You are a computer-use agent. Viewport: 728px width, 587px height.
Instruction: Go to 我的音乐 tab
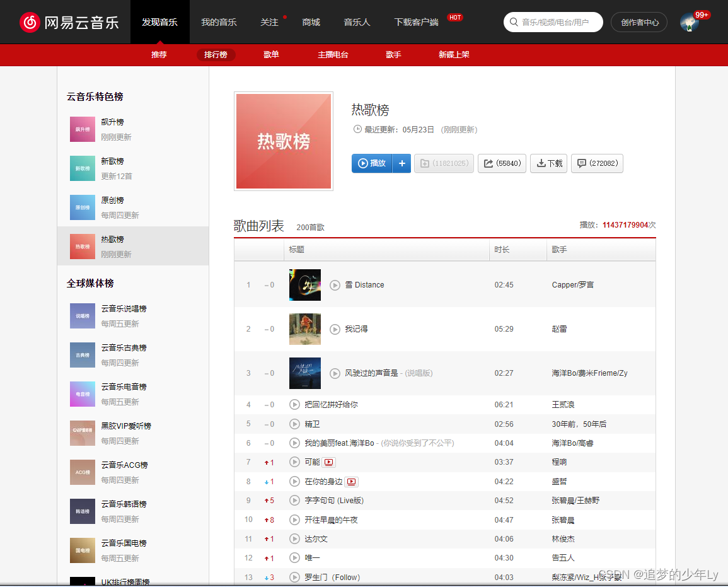pos(219,22)
